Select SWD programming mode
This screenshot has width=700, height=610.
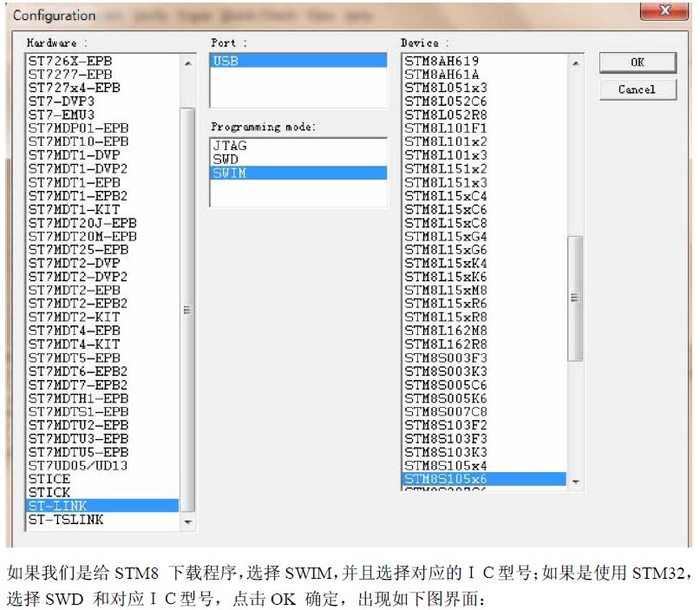coord(298,160)
